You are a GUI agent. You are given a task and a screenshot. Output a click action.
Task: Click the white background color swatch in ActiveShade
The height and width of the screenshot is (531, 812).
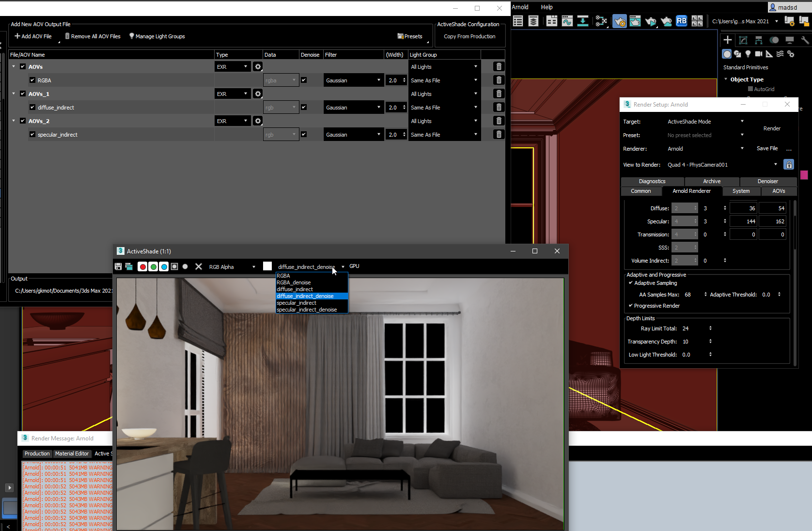click(267, 266)
